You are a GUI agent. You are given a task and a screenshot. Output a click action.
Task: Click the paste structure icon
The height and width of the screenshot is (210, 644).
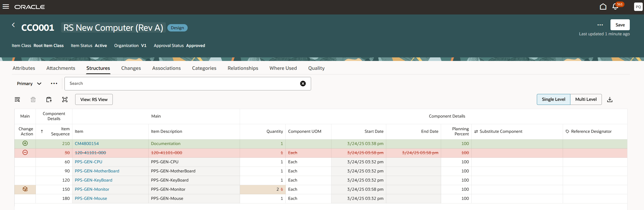pyautogui.click(x=49, y=100)
